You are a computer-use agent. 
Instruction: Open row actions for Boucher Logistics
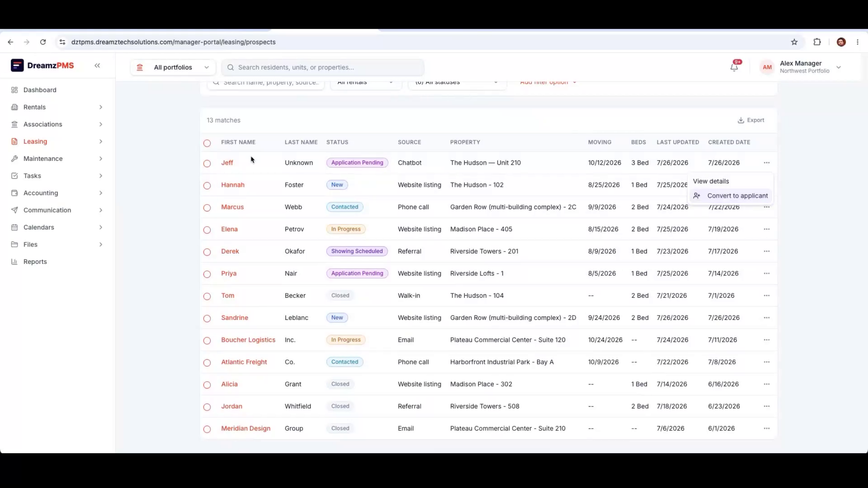point(766,340)
